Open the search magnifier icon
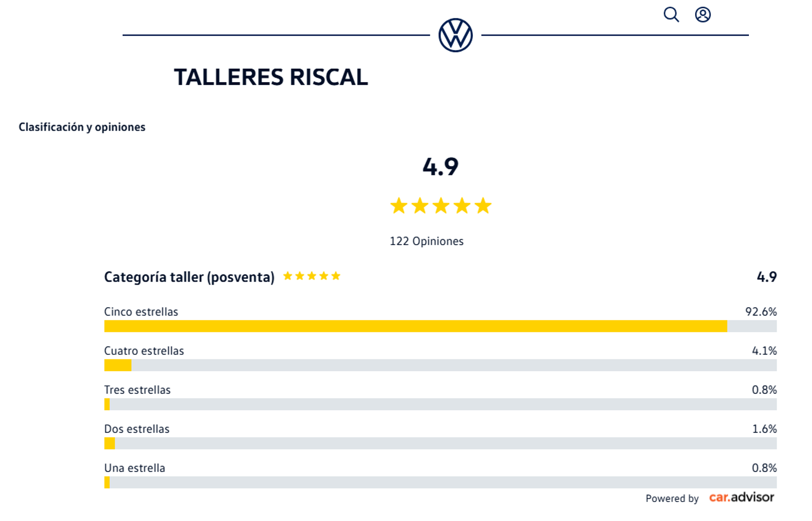This screenshot has width=812, height=521. [x=671, y=14]
